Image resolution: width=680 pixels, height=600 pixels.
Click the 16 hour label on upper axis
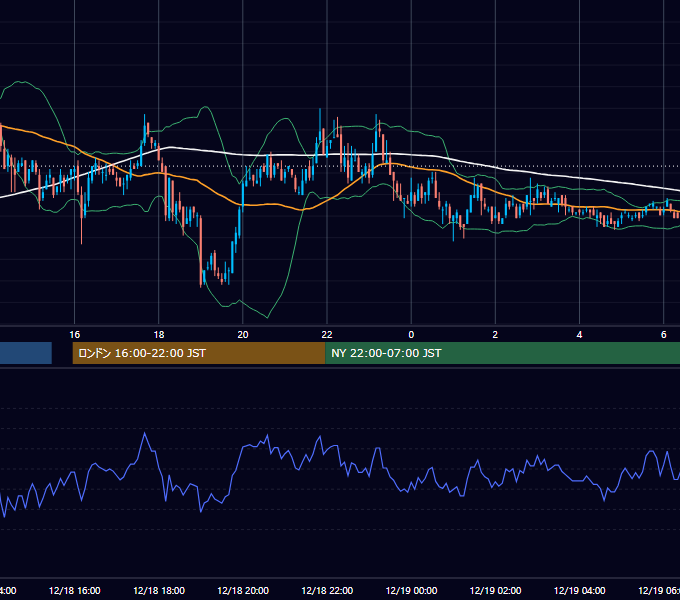[75, 334]
